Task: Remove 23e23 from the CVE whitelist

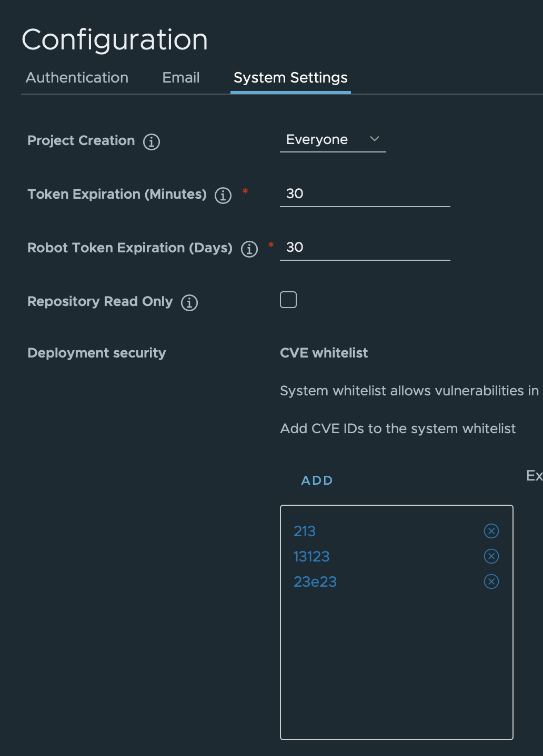Action: pos(490,581)
